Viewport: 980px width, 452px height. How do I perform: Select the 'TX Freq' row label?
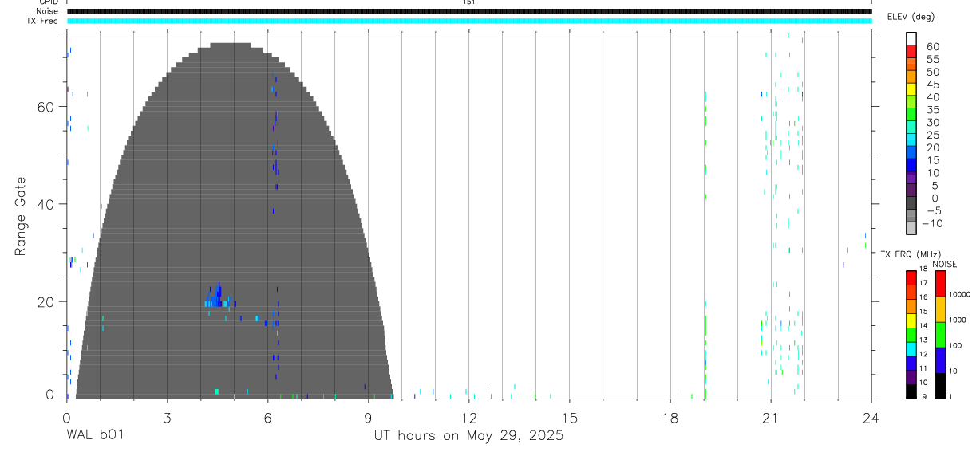[x=43, y=21]
